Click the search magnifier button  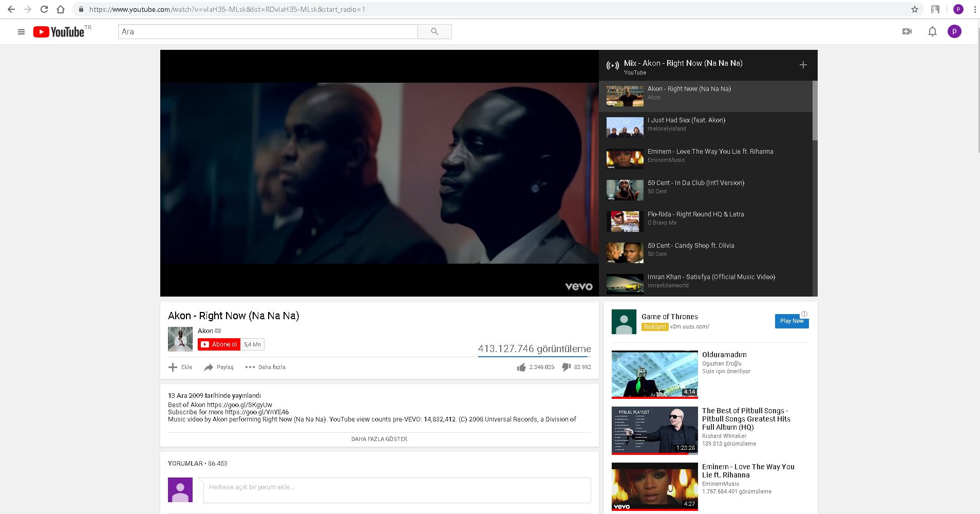tap(435, 32)
